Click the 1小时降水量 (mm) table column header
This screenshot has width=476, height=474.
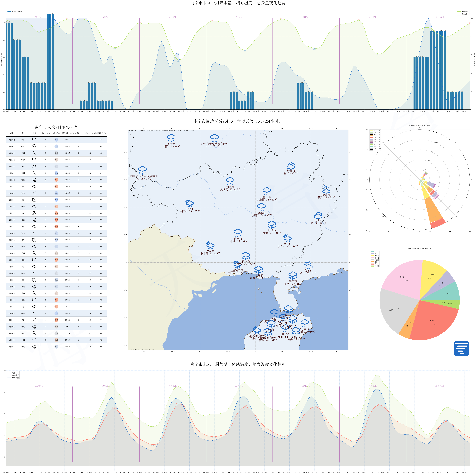[x=101, y=133]
